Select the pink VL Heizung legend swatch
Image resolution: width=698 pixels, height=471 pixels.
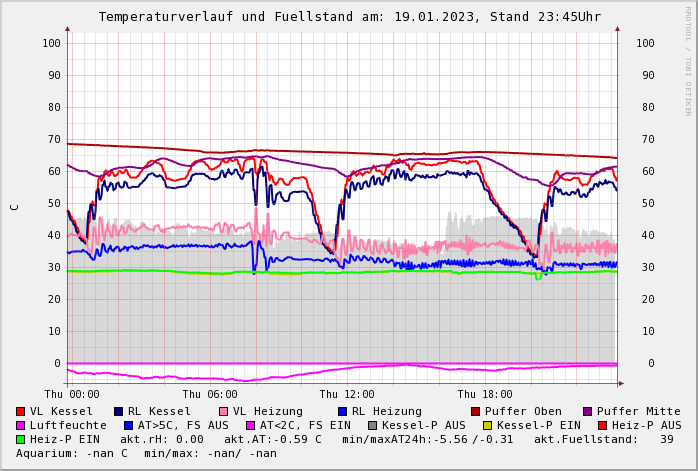click(224, 412)
